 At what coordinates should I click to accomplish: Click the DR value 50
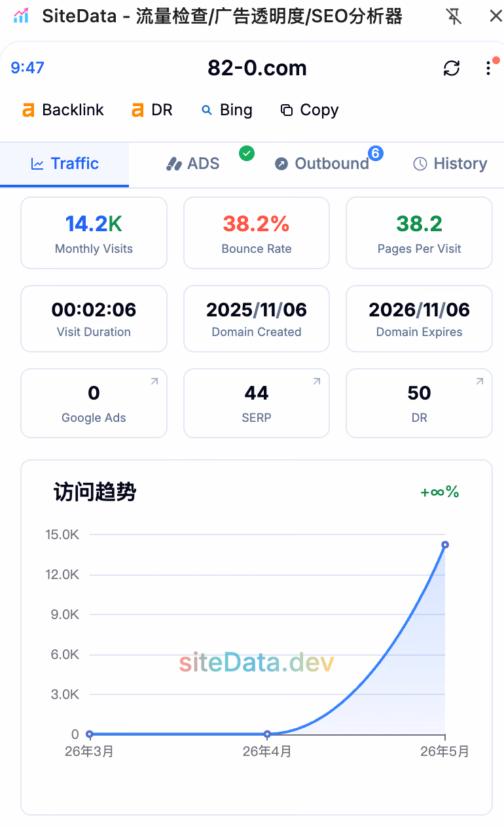419,393
